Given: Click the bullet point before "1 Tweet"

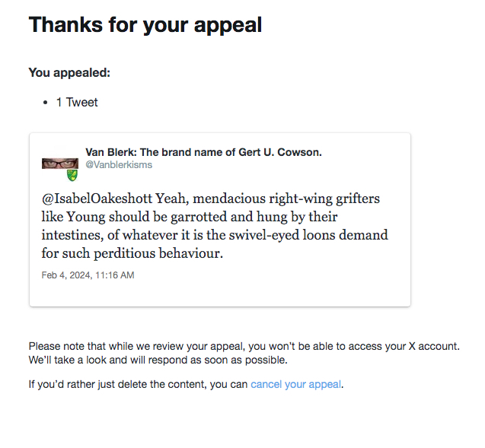Looking at the screenshot, I should [46, 103].
